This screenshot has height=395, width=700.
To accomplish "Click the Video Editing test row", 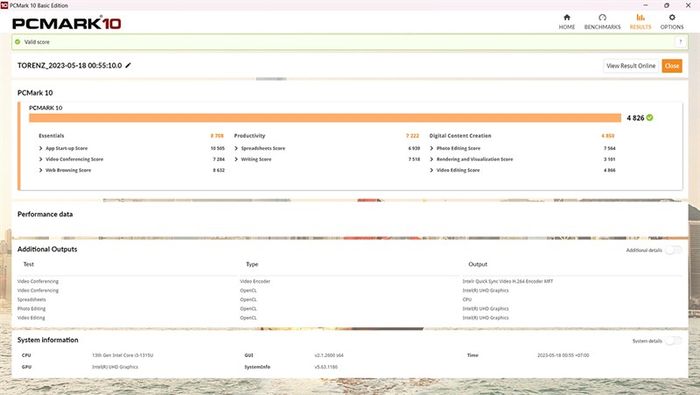I will 31,318.
